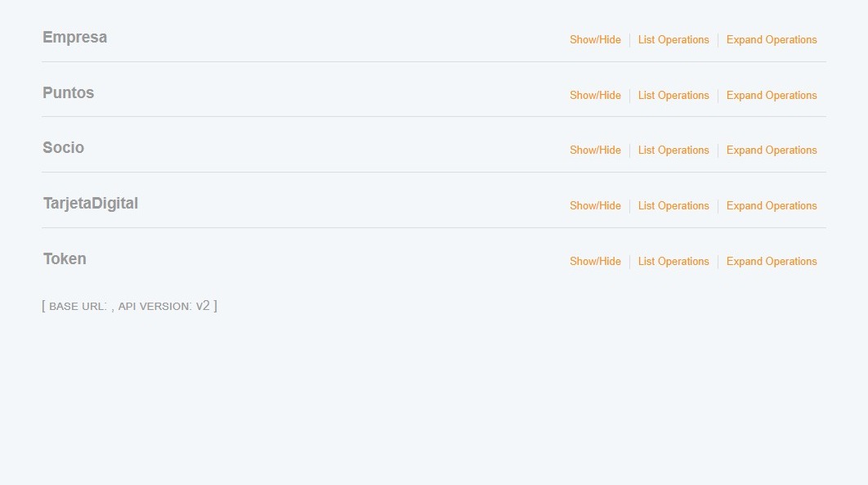Toggle Show/Hide for the Empresa section
Image resolution: width=868 pixels, height=485 pixels.
point(595,40)
